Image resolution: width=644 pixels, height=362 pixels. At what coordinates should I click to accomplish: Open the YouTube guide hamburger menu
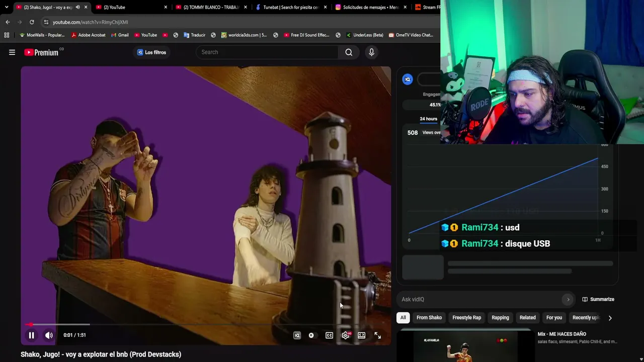12,52
